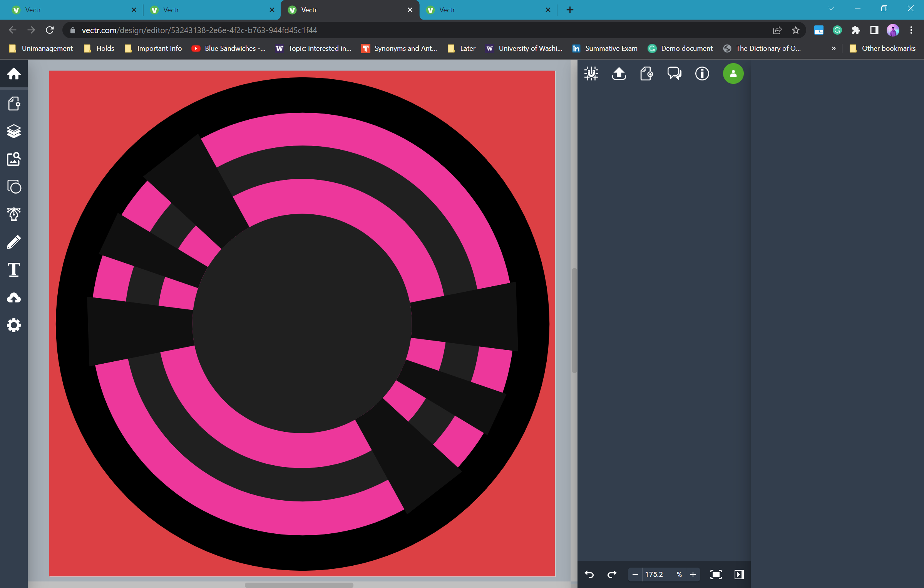Go back in browser history

click(x=13, y=30)
